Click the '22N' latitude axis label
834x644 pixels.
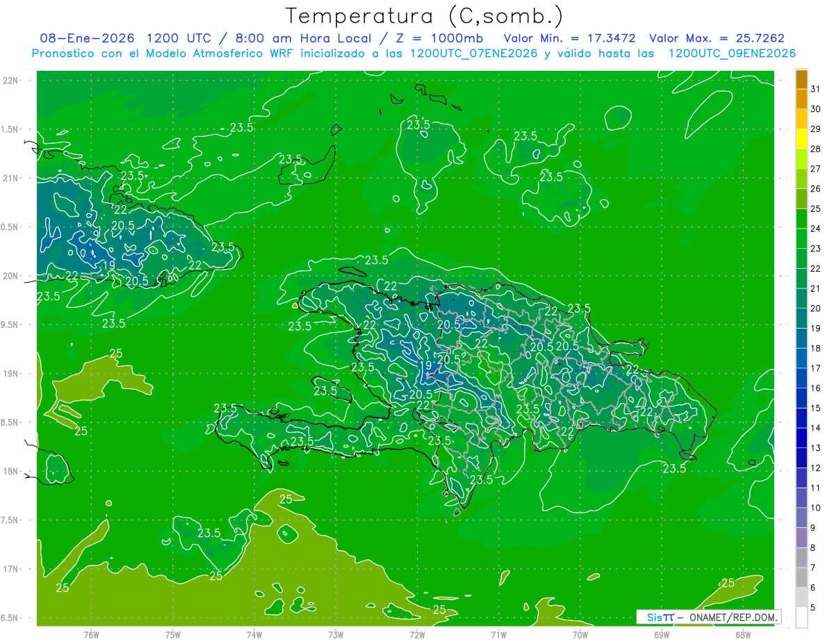click(10, 81)
